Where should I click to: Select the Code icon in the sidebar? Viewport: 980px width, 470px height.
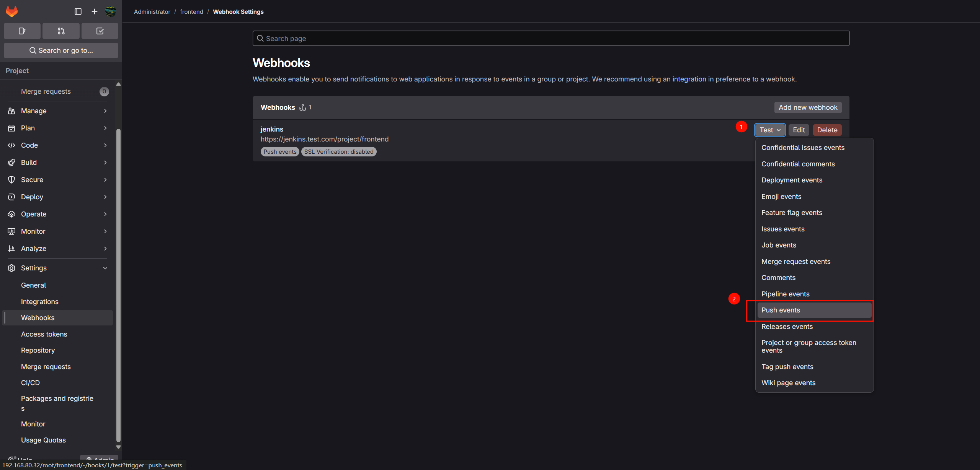click(11, 145)
